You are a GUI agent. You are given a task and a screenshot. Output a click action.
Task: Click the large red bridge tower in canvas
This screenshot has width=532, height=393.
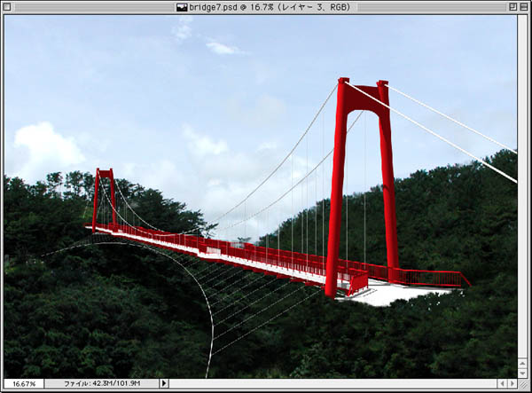click(364, 186)
